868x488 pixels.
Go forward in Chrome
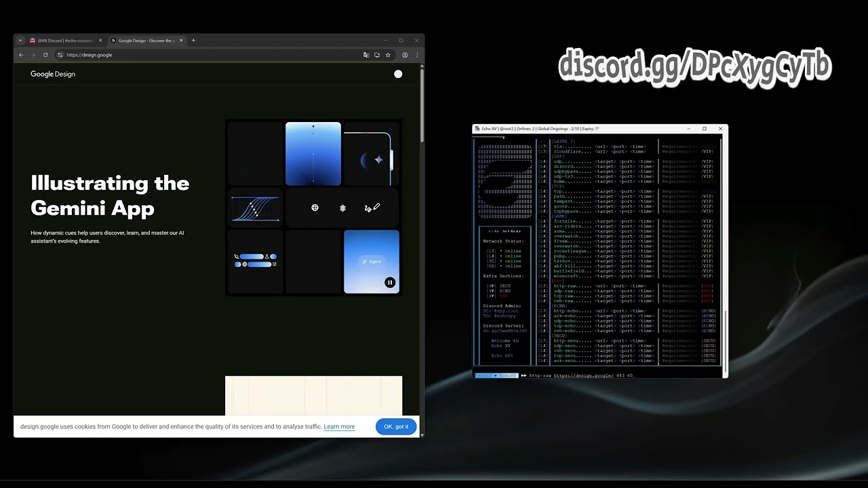[x=33, y=55]
